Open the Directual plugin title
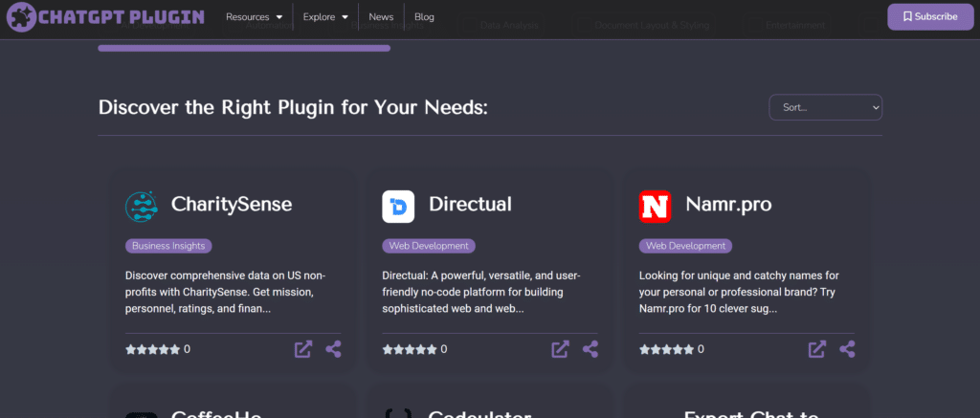 [x=470, y=204]
